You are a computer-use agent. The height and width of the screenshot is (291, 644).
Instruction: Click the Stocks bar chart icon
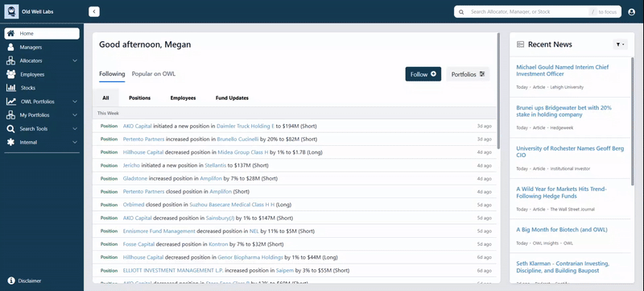(x=11, y=88)
